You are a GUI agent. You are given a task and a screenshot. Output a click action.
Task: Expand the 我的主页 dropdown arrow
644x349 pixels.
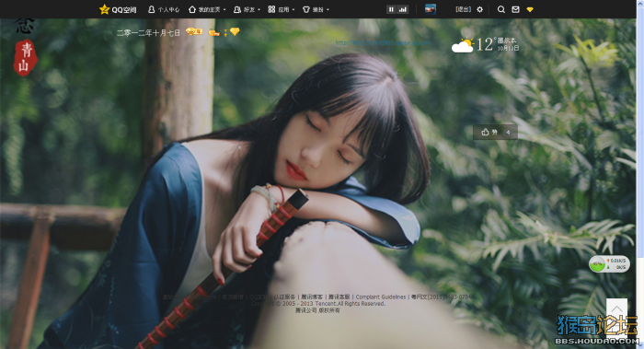pyautogui.click(x=224, y=10)
